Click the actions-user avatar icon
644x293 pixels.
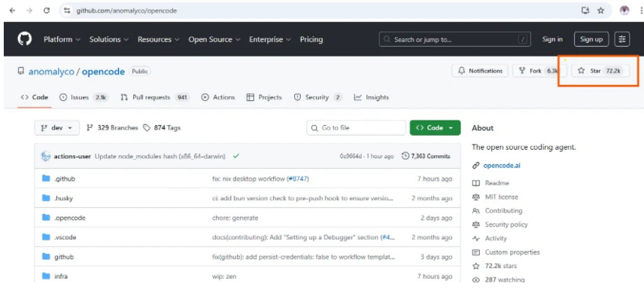[46, 156]
